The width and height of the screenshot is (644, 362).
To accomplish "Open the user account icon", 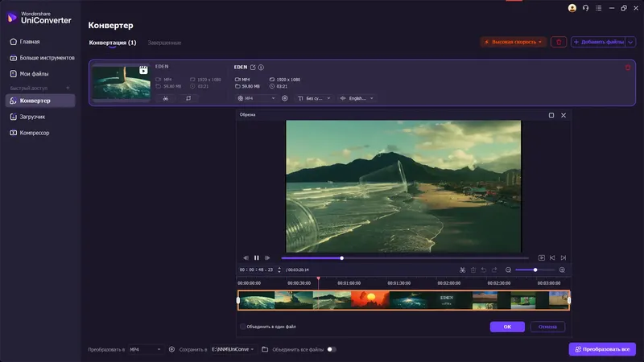I will 572,8.
